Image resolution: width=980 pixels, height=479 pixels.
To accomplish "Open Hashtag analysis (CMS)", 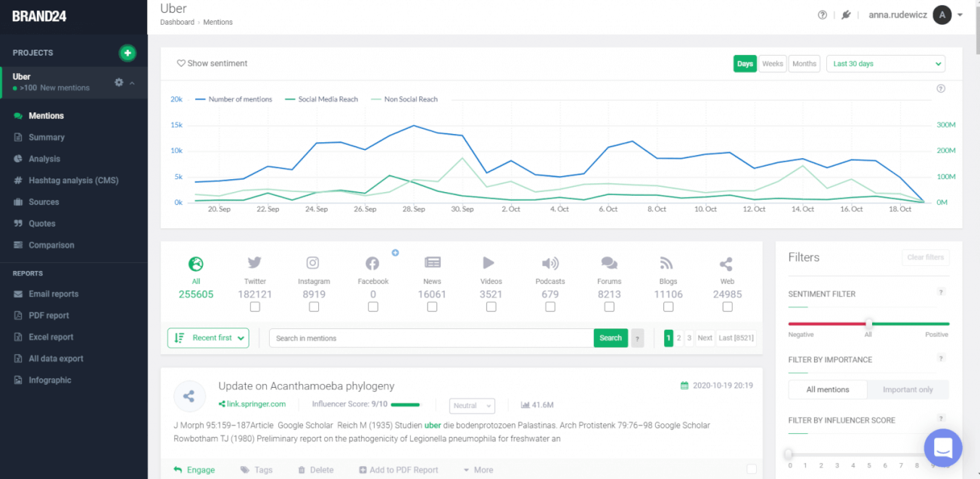I will (x=73, y=181).
